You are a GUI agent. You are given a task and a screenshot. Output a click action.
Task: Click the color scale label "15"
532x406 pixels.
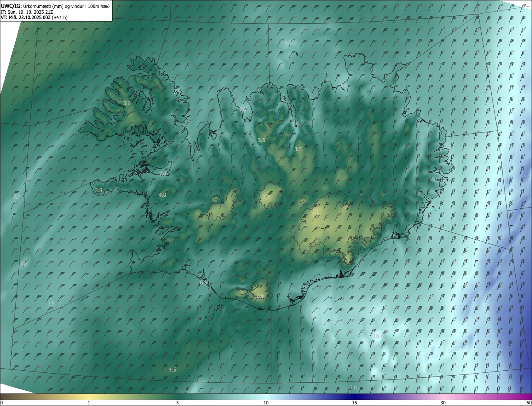[355, 403]
